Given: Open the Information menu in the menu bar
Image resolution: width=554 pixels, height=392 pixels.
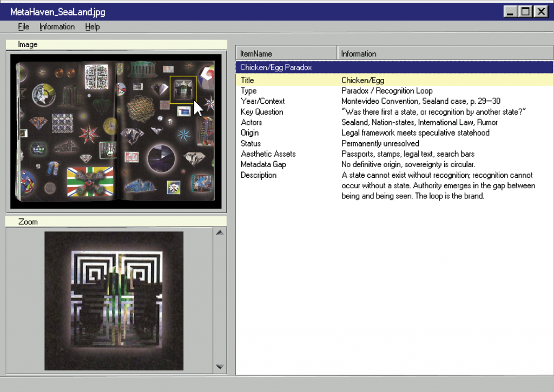Looking at the screenshot, I should click(x=57, y=26).
